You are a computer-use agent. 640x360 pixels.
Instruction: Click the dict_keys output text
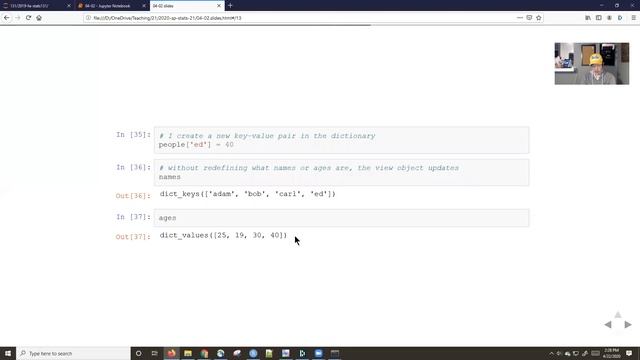(x=248, y=194)
